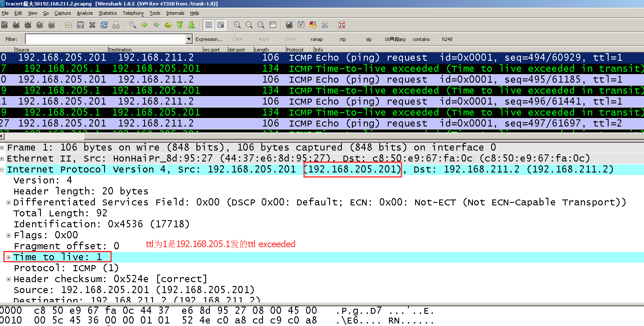Open the Capture menu
Viewport: 644px width, 326px height.
pos(63,13)
